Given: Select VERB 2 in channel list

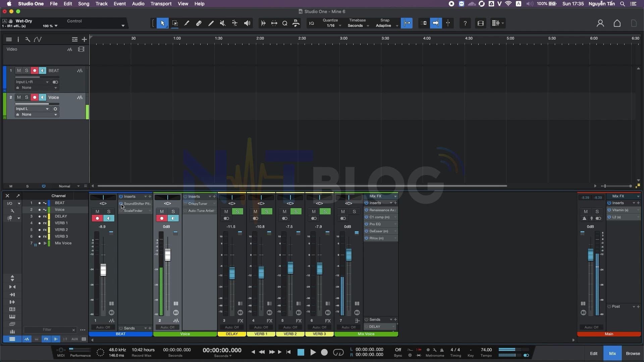Looking at the screenshot, I should coord(61,230).
